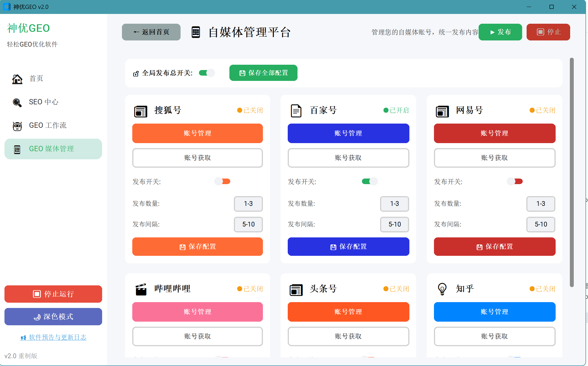Screen dimensions: 588x366
Task: Click 网易号 发布间隔 field showing 5-10
Action: (541, 225)
